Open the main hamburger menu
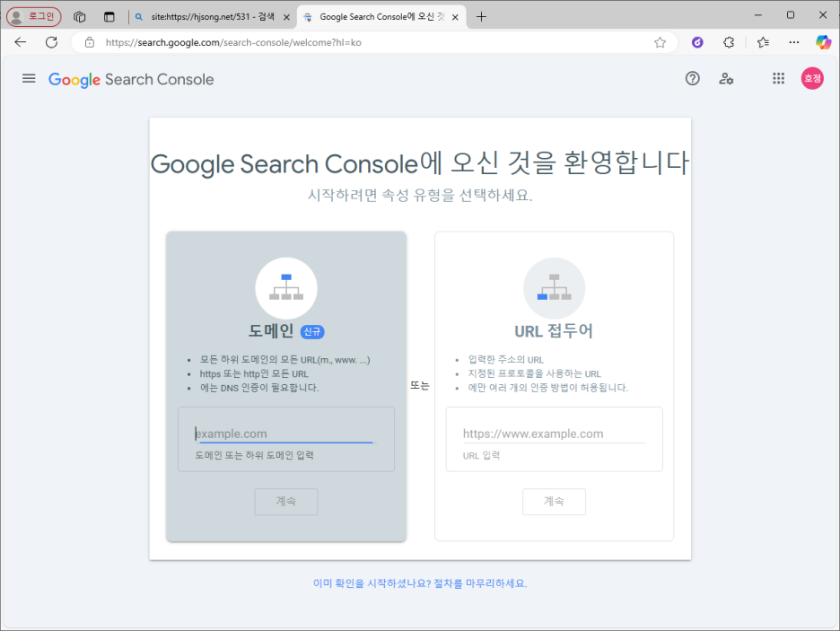 pyautogui.click(x=29, y=79)
